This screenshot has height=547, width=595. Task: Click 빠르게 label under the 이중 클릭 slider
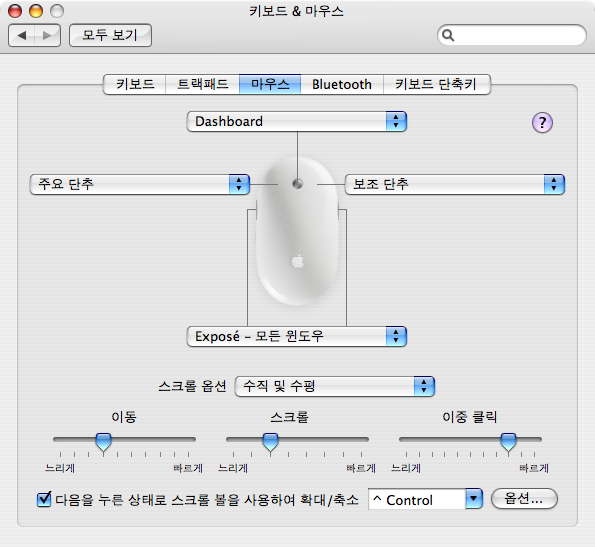tap(534, 468)
